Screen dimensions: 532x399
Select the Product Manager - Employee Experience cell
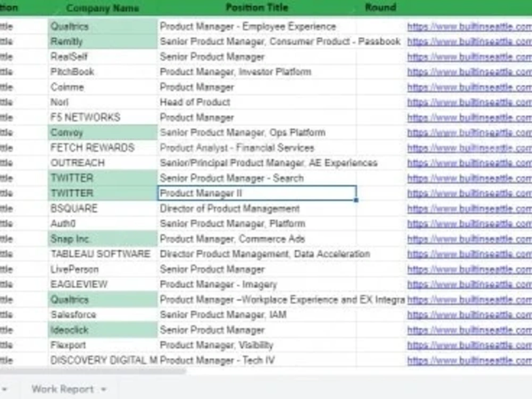pyautogui.click(x=257, y=27)
